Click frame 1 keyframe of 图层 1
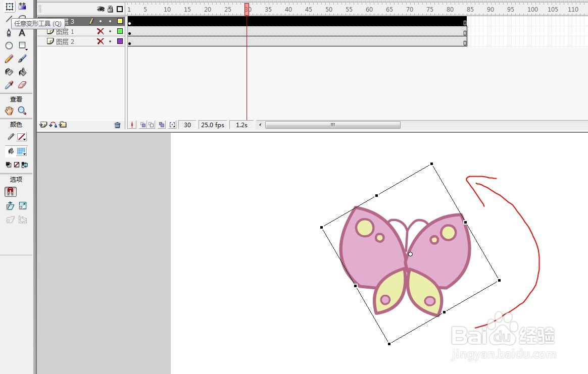Screen dimensions: 588x374 130,33
